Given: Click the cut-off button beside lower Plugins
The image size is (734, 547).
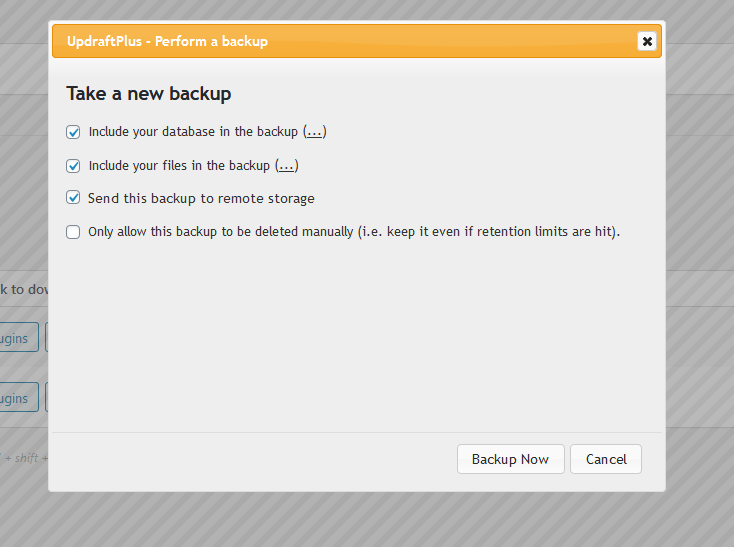Looking at the screenshot, I should 46,397.
